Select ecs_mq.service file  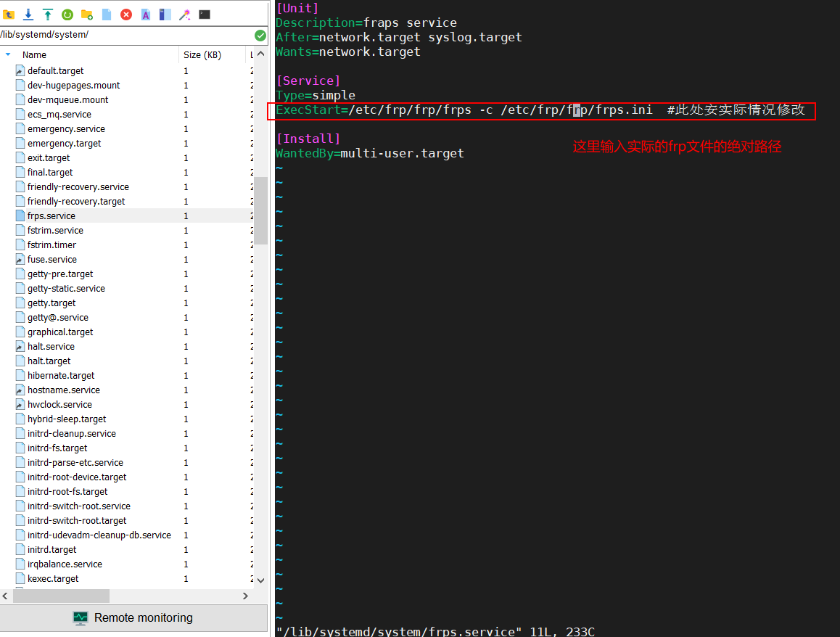[59, 114]
